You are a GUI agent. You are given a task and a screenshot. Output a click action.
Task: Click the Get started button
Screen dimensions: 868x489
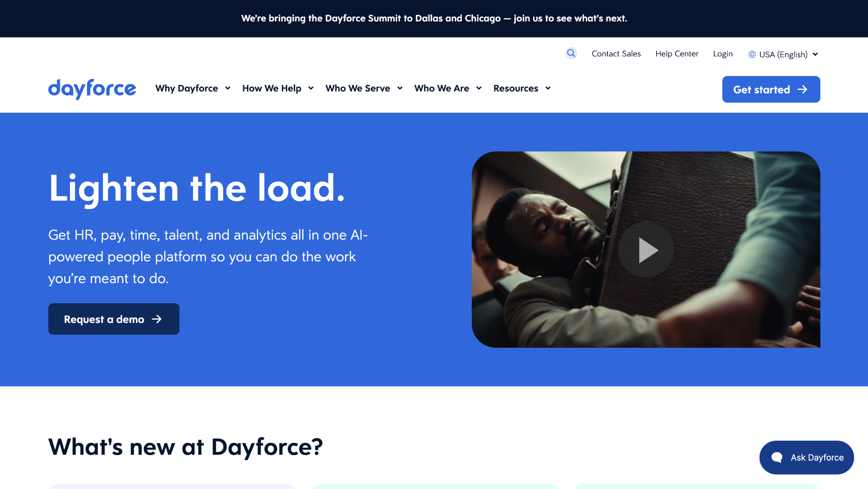click(771, 89)
